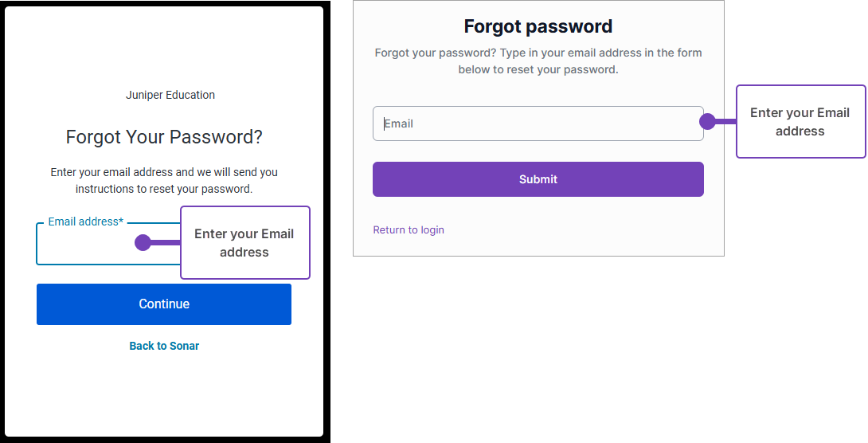Follow the Return to login link
The height and width of the screenshot is (443, 868).
409,230
